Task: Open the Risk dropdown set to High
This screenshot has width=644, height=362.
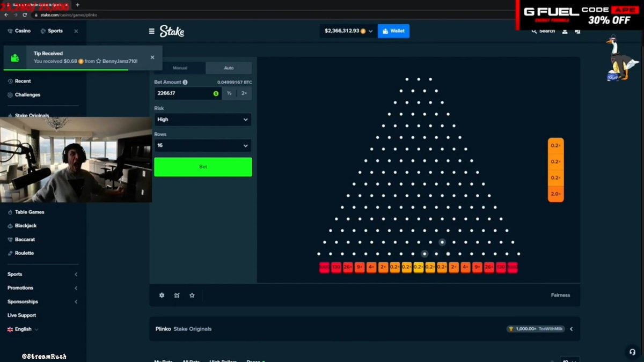Action: coord(203,120)
